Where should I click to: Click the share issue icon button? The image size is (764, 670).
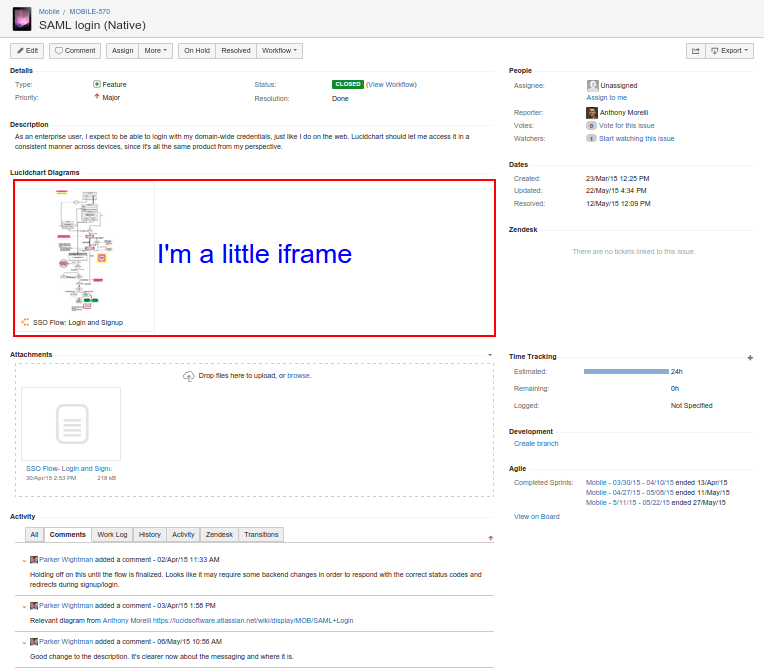click(695, 51)
